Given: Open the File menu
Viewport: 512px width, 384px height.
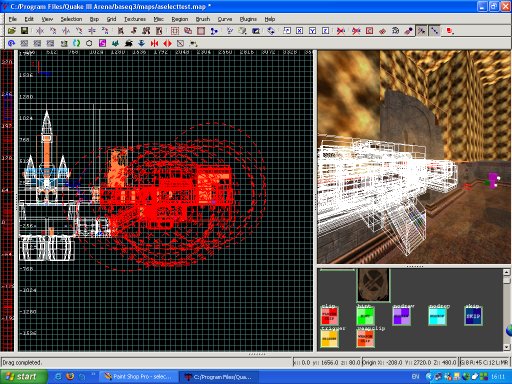Looking at the screenshot, I should pyautogui.click(x=13, y=19).
